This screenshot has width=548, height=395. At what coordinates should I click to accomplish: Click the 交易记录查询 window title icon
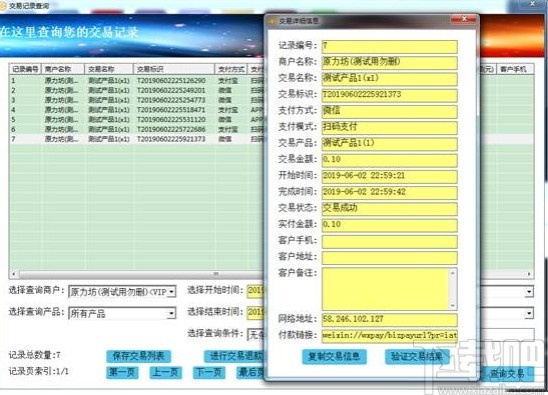coord(3,6)
